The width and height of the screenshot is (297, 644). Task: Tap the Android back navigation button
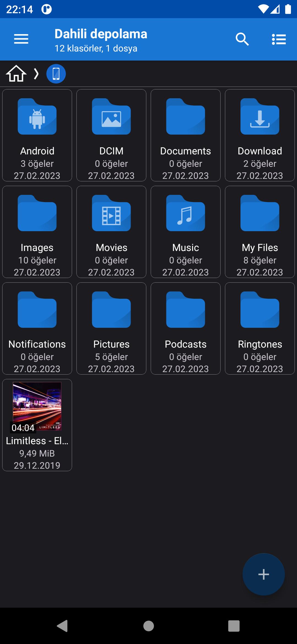pyautogui.click(x=62, y=626)
